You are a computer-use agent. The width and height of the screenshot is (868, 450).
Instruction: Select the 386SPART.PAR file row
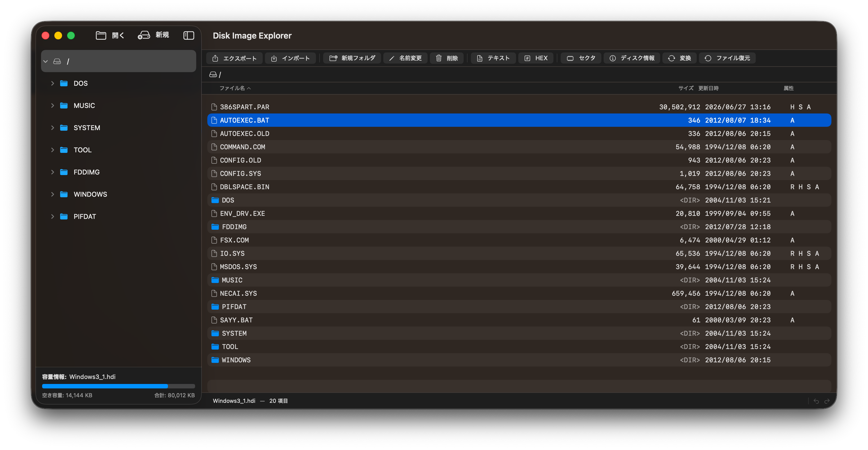click(519, 107)
